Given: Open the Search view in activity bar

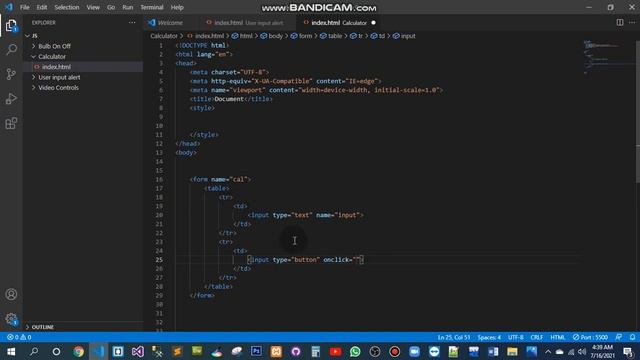Looking at the screenshot, I should coord(11,50).
